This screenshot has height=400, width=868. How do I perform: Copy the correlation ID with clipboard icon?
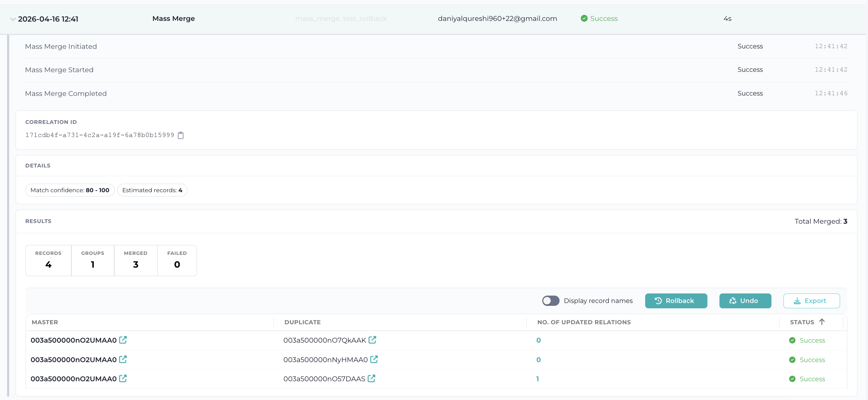(181, 135)
